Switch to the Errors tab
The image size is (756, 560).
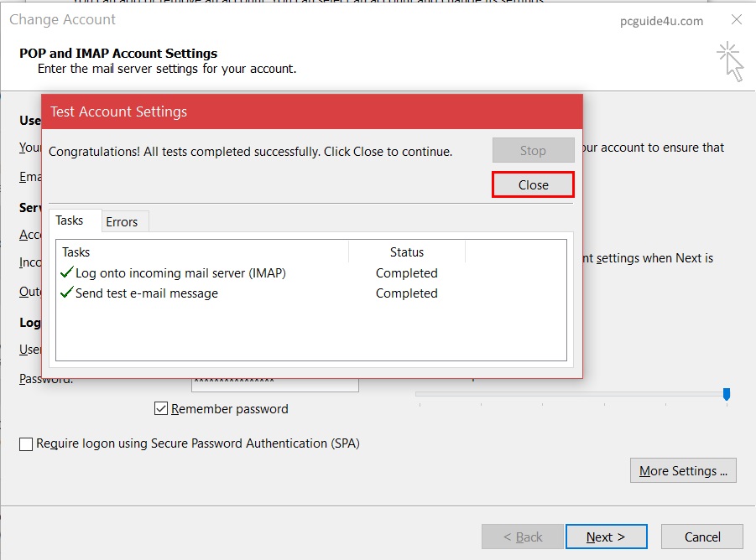click(122, 222)
